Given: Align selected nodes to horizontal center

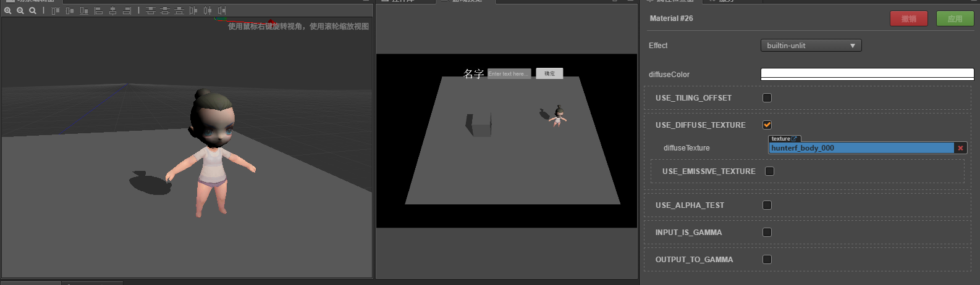Looking at the screenshot, I should (112, 10).
